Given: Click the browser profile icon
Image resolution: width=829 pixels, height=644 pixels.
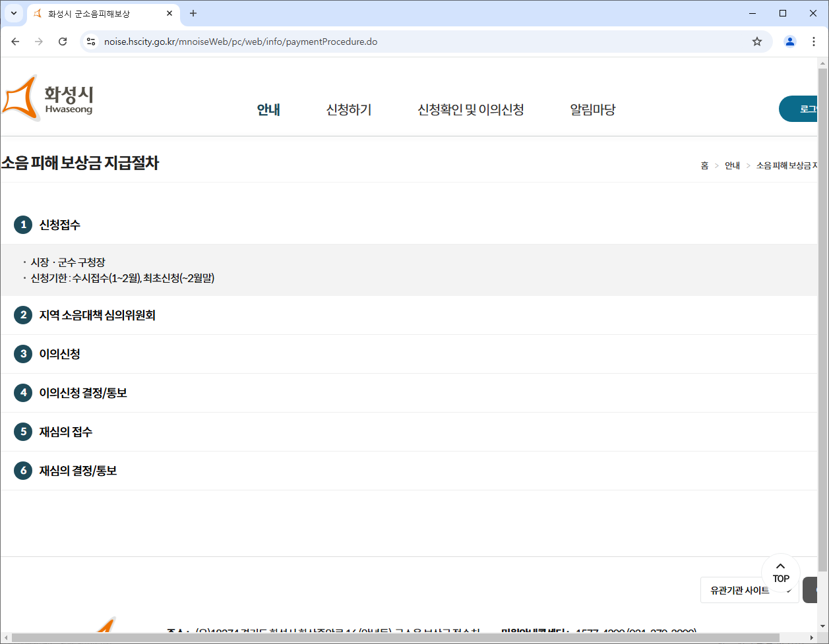Looking at the screenshot, I should [x=789, y=41].
